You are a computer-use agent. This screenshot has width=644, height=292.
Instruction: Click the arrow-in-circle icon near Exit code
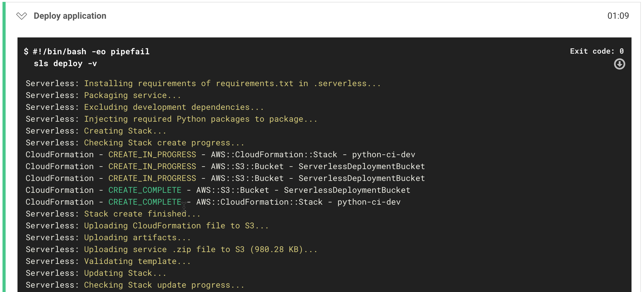click(x=619, y=64)
